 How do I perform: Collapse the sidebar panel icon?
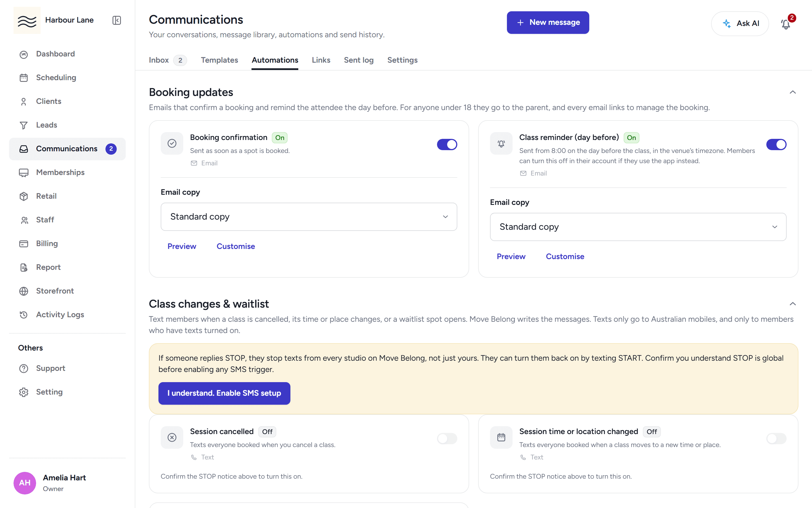pos(116,20)
